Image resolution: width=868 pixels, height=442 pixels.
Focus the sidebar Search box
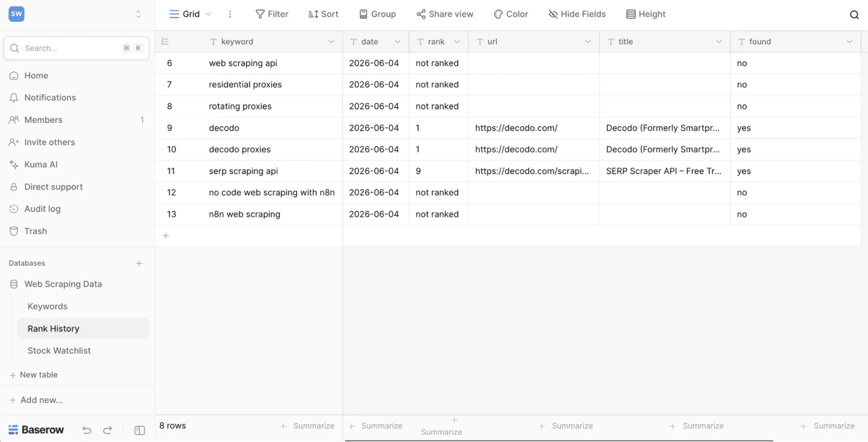[x=76, y=48]
